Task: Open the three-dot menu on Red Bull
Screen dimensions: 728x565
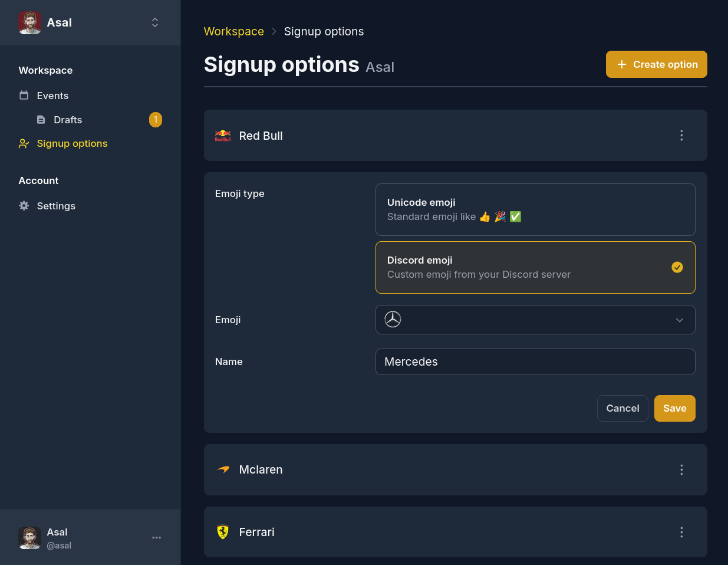Action: pos(681,135)
